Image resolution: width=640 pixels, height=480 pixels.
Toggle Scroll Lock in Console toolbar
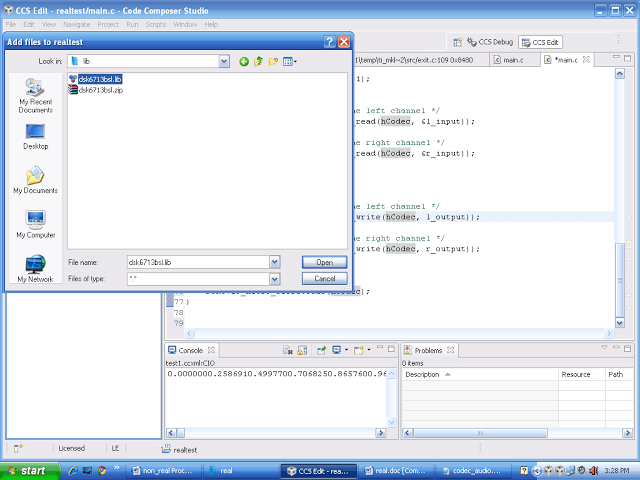click(302, 350)
